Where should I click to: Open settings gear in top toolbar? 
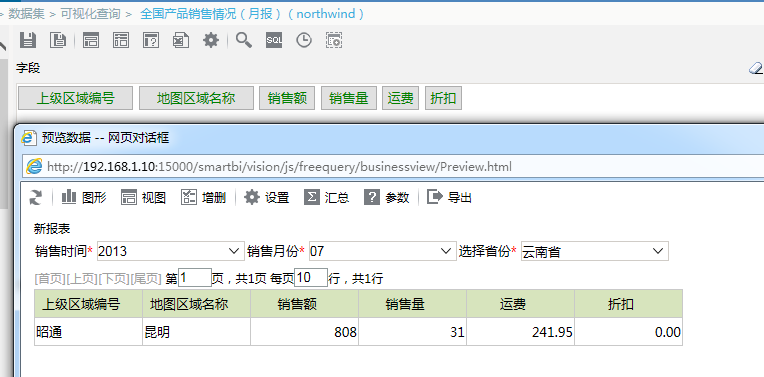coord(211,40)
